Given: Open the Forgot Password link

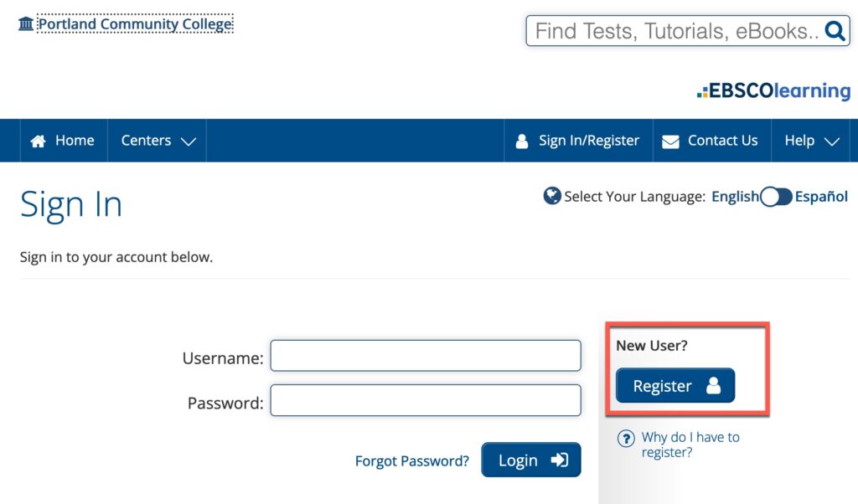Looking at the screenshot, I should [x=412, y=460].
